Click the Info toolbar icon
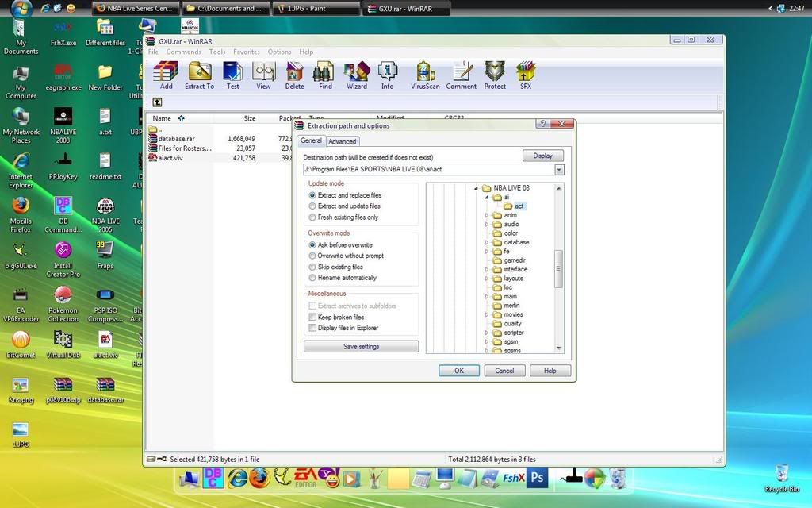 pos(387,75)
